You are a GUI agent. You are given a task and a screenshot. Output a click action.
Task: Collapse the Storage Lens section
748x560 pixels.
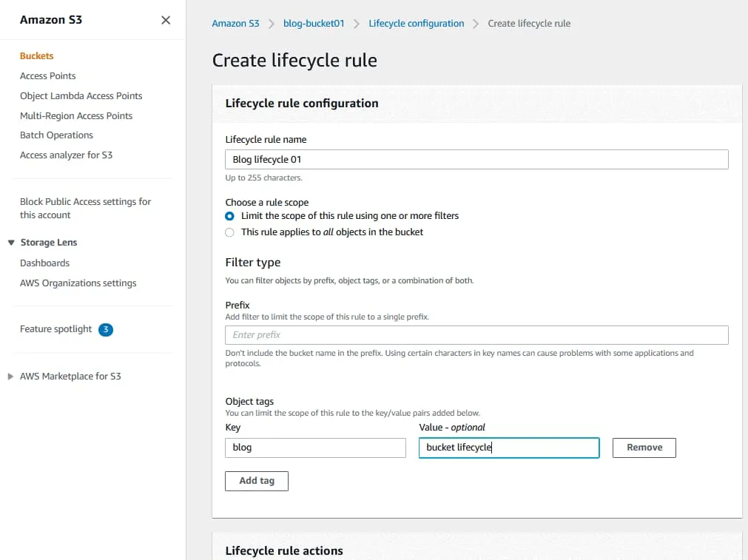click(x=11, y=243)
